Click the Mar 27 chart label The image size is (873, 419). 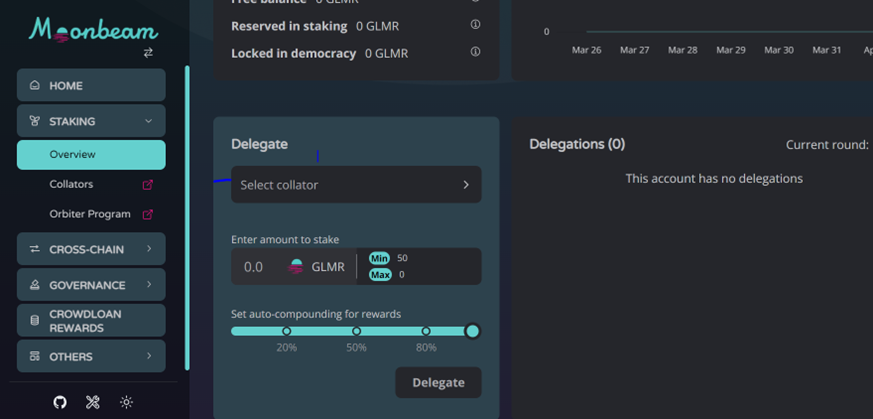click(x=635, y=50)
